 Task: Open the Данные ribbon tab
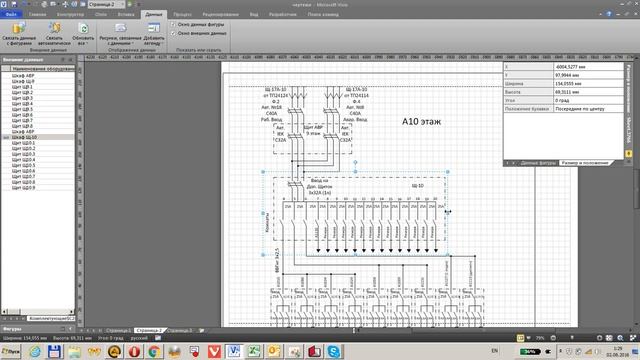click(154, 14)
